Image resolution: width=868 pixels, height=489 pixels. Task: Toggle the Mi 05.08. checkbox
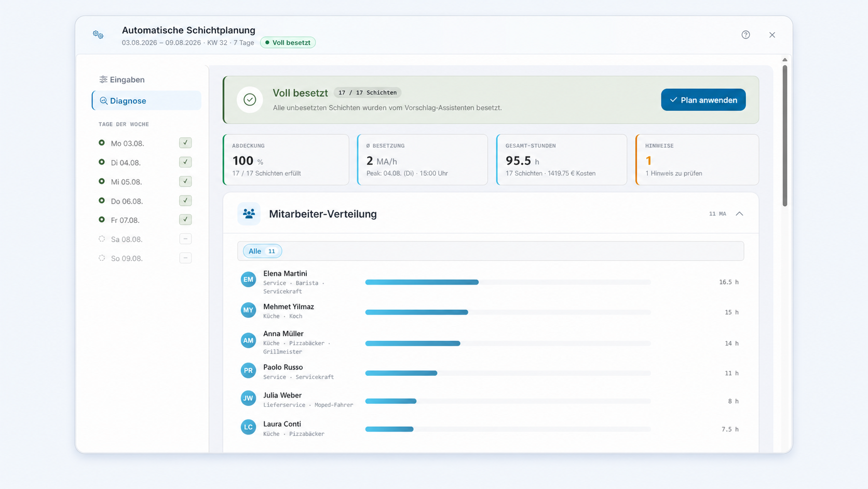(185, 181)
